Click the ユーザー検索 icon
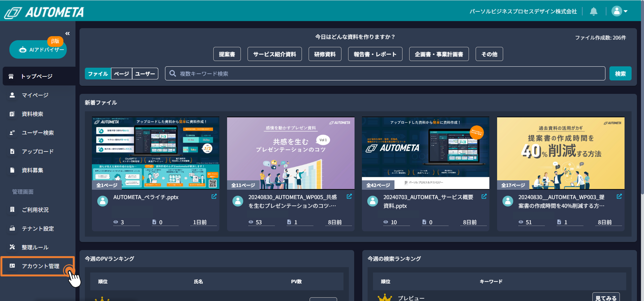This screenshot has width=644, height=301. [12, 132]
